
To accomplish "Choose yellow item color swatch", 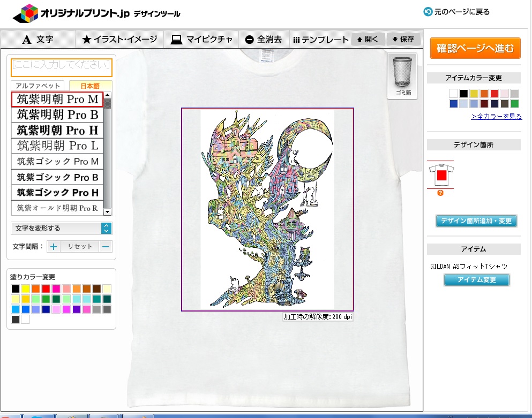I will click(x=474, y=93).
